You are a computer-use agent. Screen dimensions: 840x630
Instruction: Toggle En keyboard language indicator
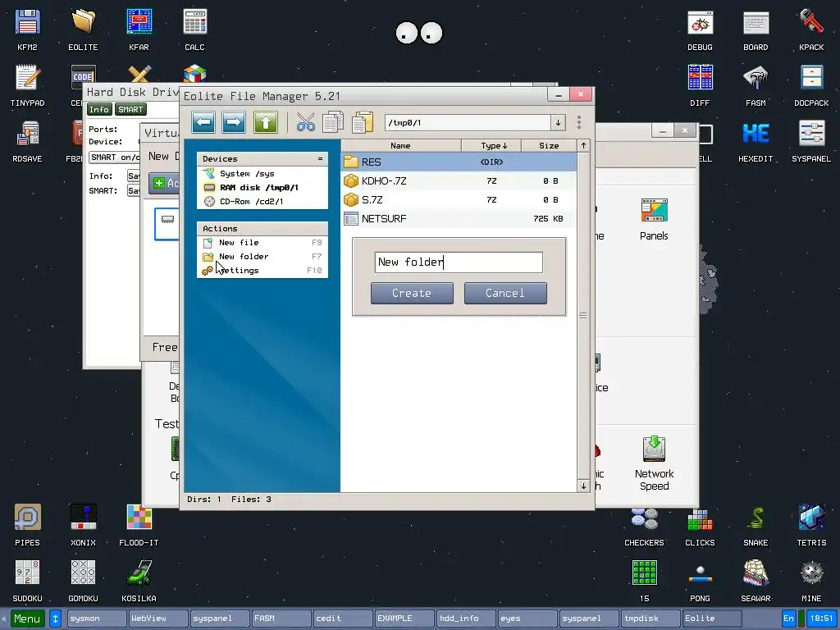click(x=788, y=619)
